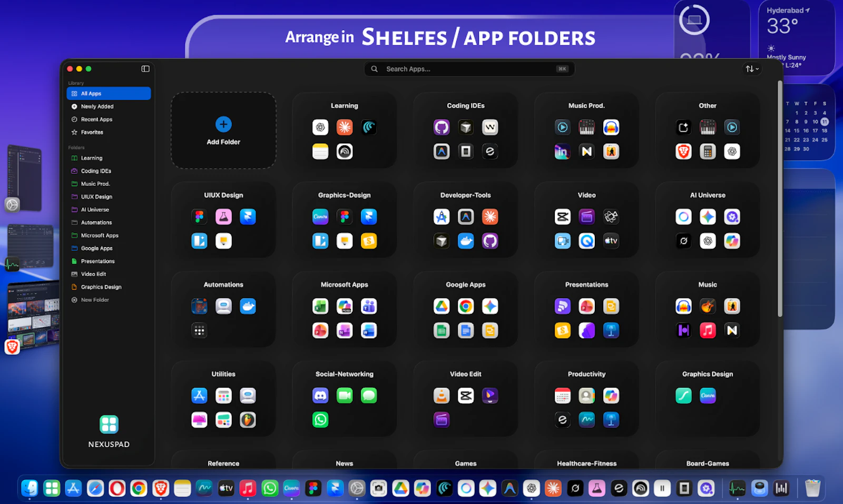Open the sort order dropdown
This screenshot has height=504, width=843.
(752, 69)
